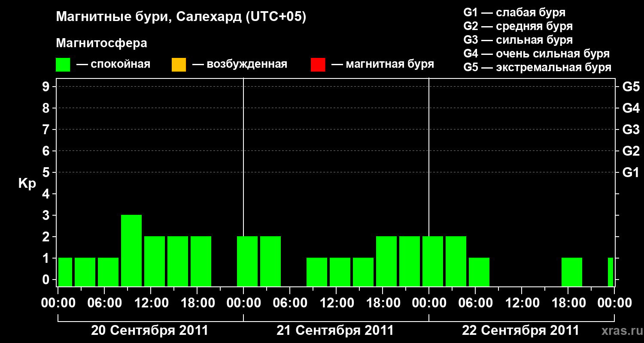This screenshot has height=343, width=644.
Task: Click the orange "возбужденная" legend swatch
Action: [179, 65]
